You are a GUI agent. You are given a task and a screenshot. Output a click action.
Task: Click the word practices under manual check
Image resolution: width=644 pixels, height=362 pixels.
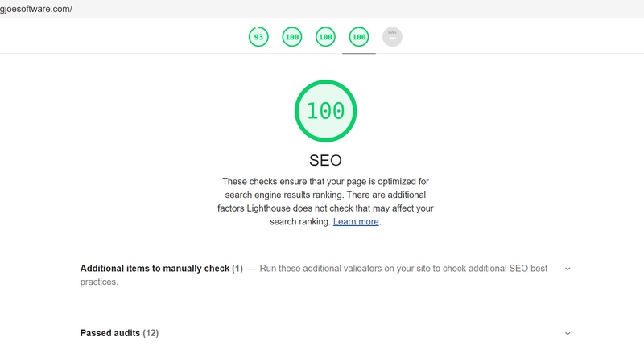(x=99, y=282)
